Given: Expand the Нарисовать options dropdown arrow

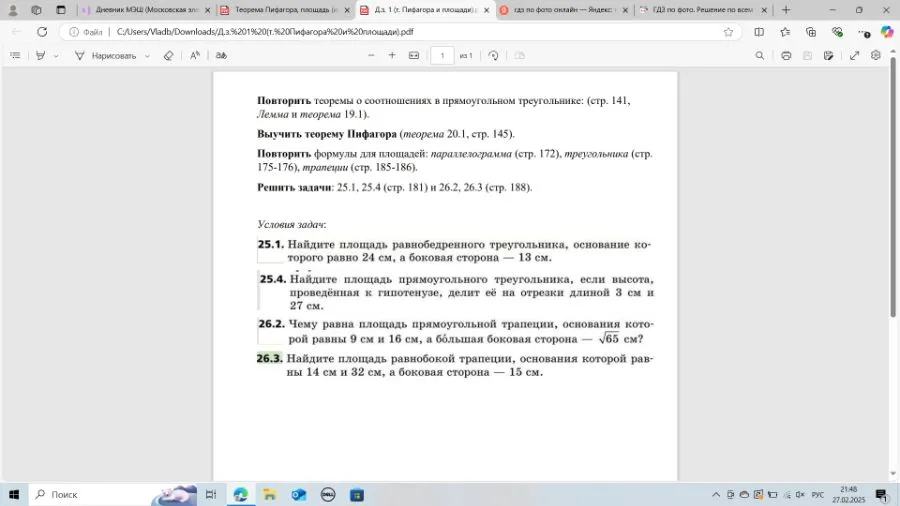Looking at the screenshot, I should tap(147, 56).
